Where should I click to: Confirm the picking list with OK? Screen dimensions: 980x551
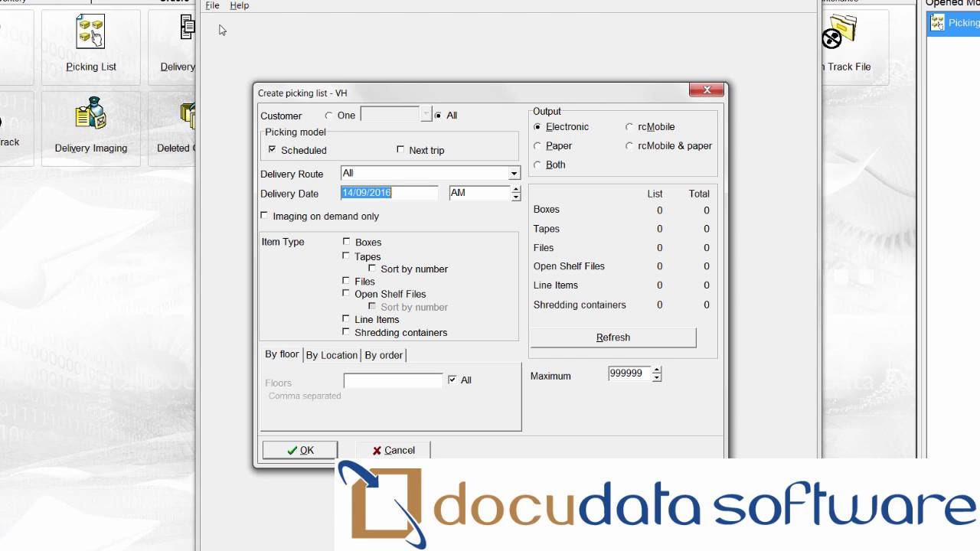pos(300,450)
